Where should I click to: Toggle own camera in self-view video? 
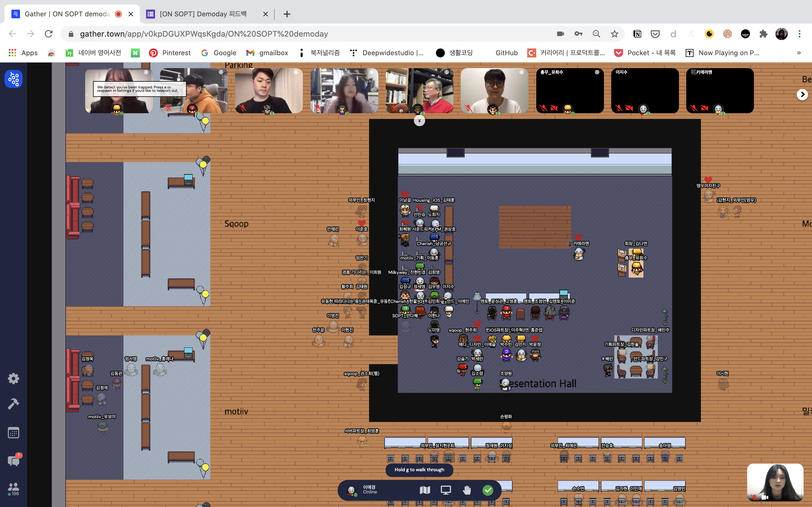765,497
